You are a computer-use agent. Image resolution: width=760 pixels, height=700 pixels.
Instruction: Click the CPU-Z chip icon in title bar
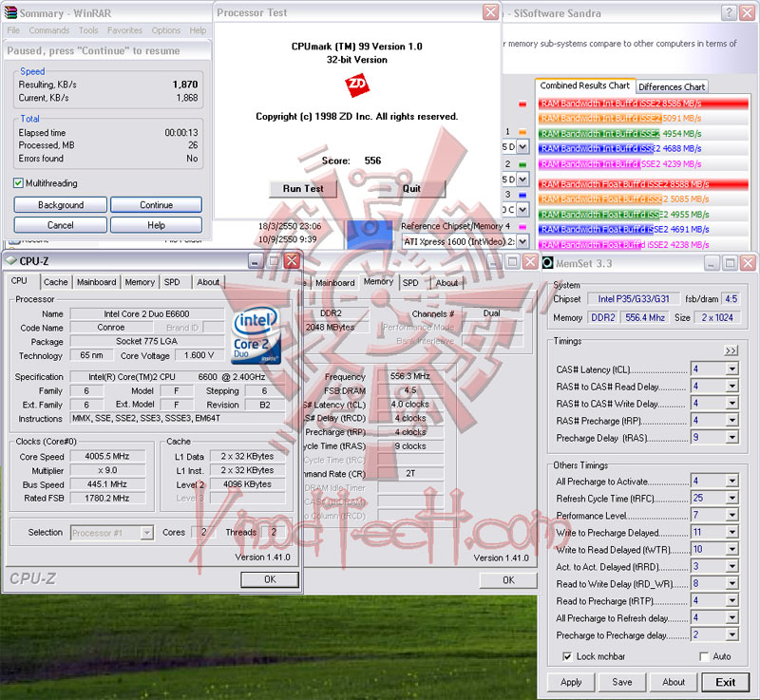tap(11, 260)
